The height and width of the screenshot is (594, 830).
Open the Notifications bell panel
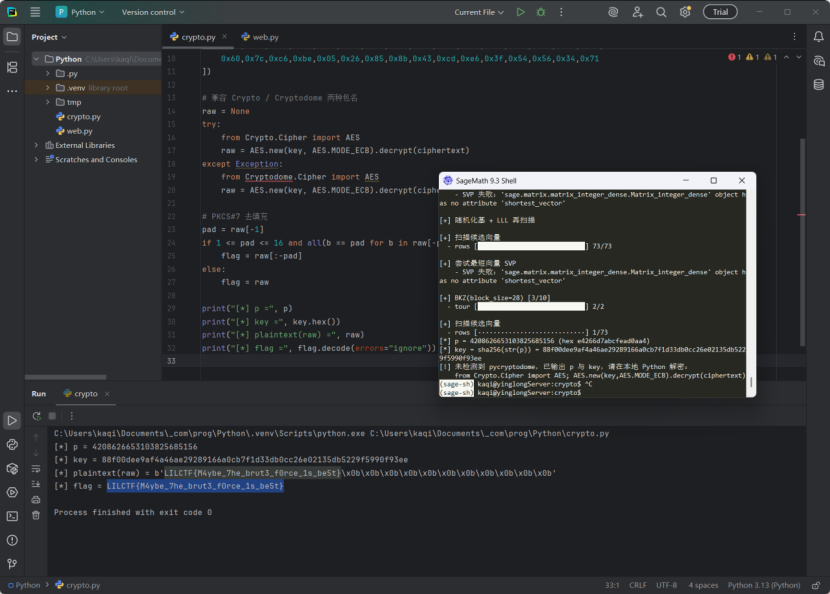pyautogui.click(x=818, y=37)
